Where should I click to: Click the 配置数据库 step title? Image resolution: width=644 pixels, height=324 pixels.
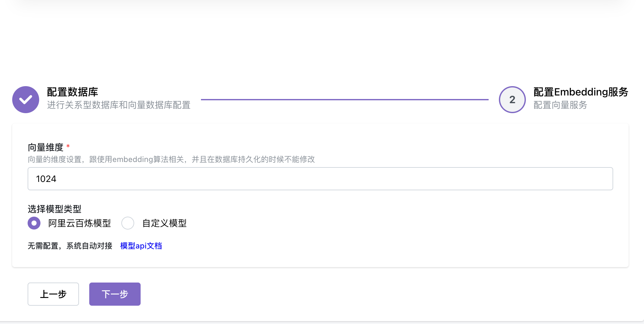(x=73, y=92)
